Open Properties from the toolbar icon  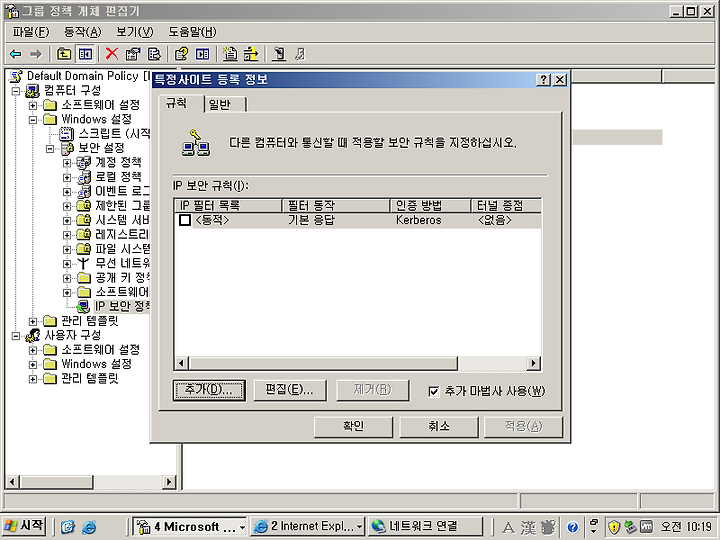point(133,54)
